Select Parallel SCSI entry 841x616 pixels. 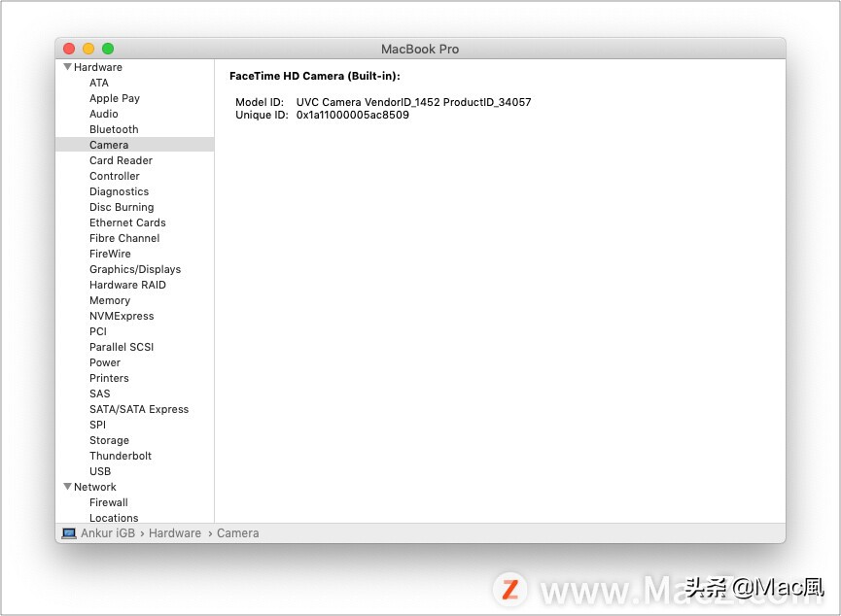(122, 347)
